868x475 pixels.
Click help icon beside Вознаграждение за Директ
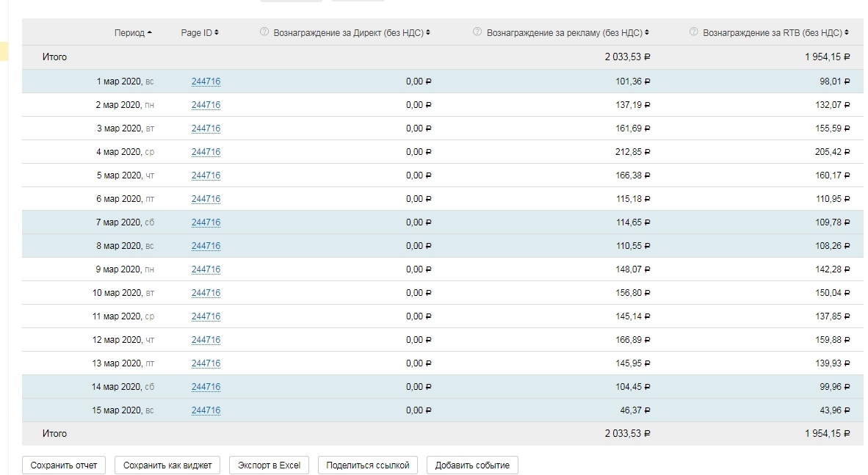tap(264, 32)
